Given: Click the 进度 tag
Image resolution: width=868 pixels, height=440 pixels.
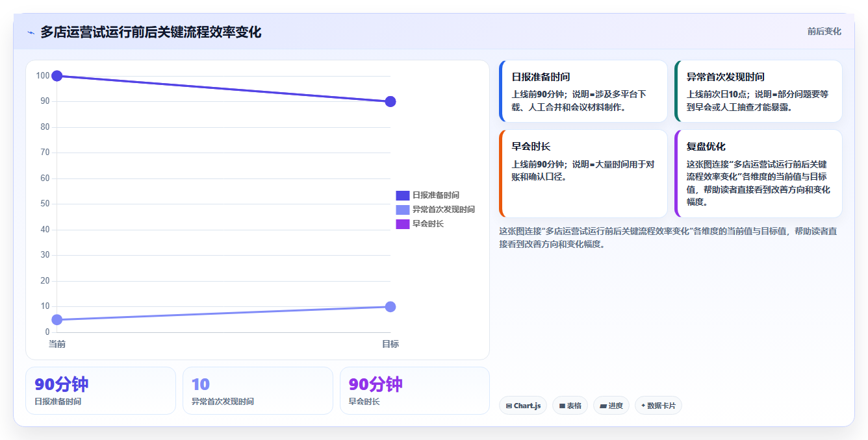Looking at the screenshot, I should 611,406.
